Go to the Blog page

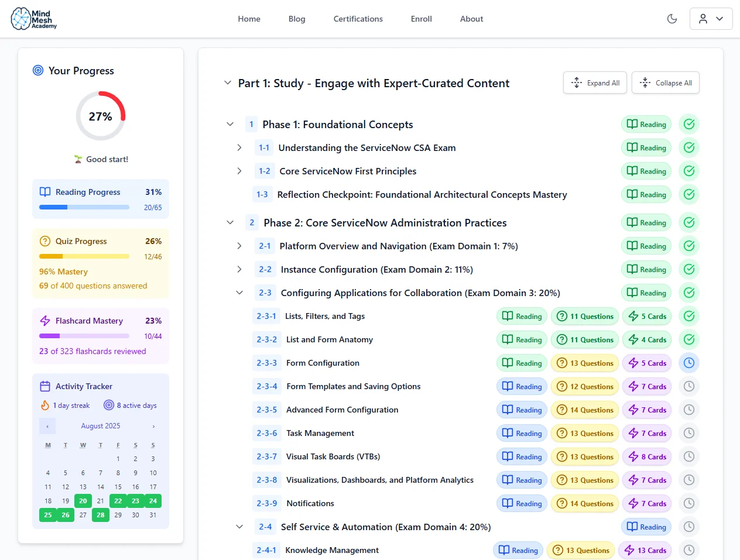point(297,19)
